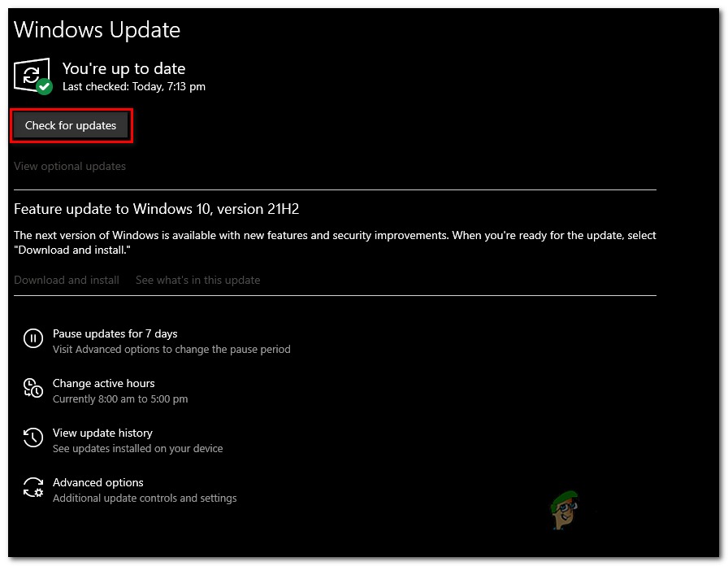Click the Windows Update refresh icon
Image resolution: width=728 pixels, height=566 pixels.
pos(32,73)
